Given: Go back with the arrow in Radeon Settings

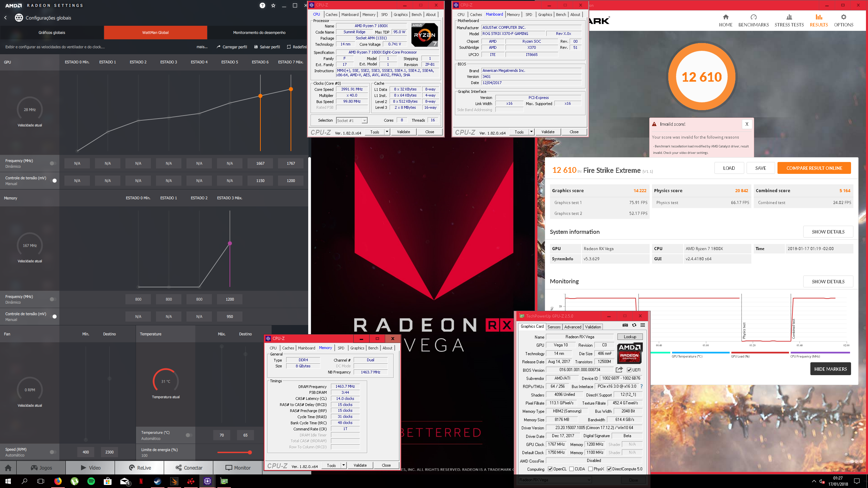Looking at the screenshot, I should [5, 18].
